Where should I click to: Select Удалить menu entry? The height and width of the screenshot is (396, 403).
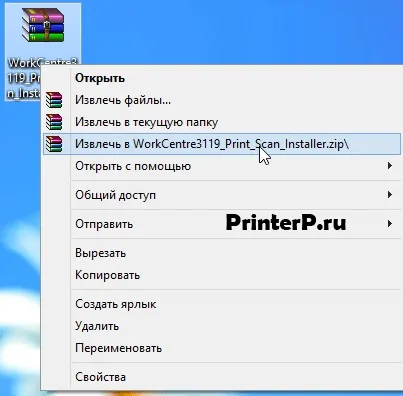click(x=222, y=326)
